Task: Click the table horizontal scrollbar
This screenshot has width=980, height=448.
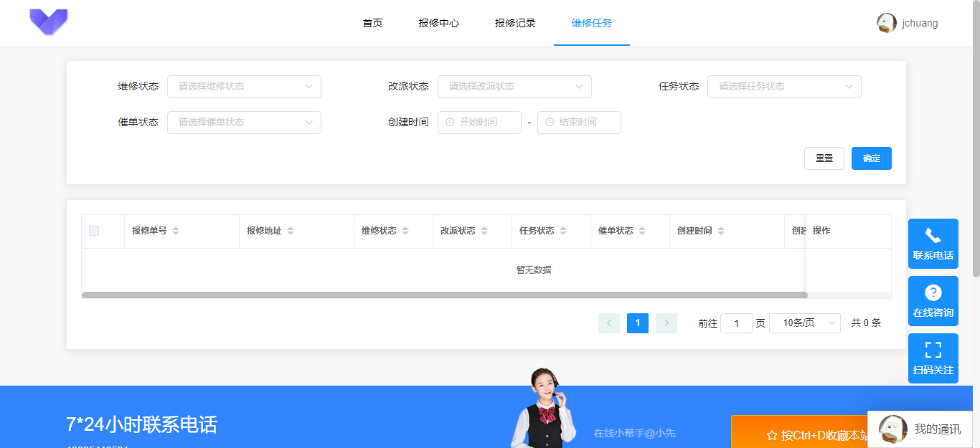Action: (x=445, y=295)
